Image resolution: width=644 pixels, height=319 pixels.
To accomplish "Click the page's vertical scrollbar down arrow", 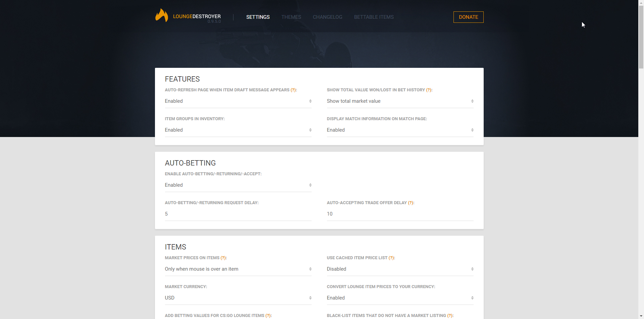I will (x=641, y=316).
